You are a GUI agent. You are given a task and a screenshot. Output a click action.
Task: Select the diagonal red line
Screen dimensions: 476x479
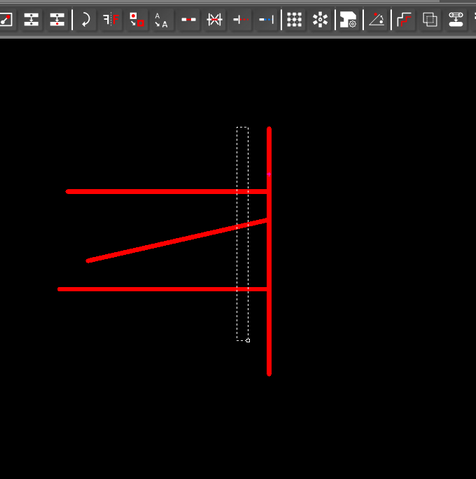(x=177, y=241)
